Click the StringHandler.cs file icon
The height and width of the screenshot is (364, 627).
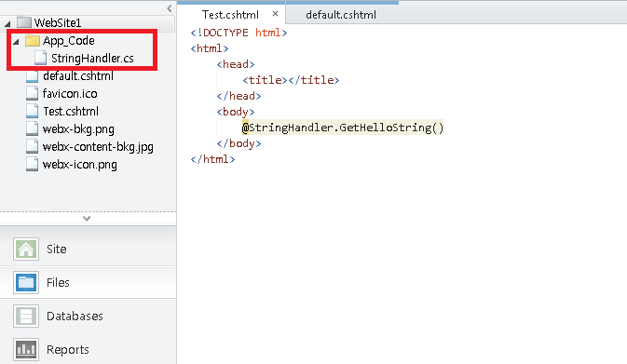pos(40,58)
